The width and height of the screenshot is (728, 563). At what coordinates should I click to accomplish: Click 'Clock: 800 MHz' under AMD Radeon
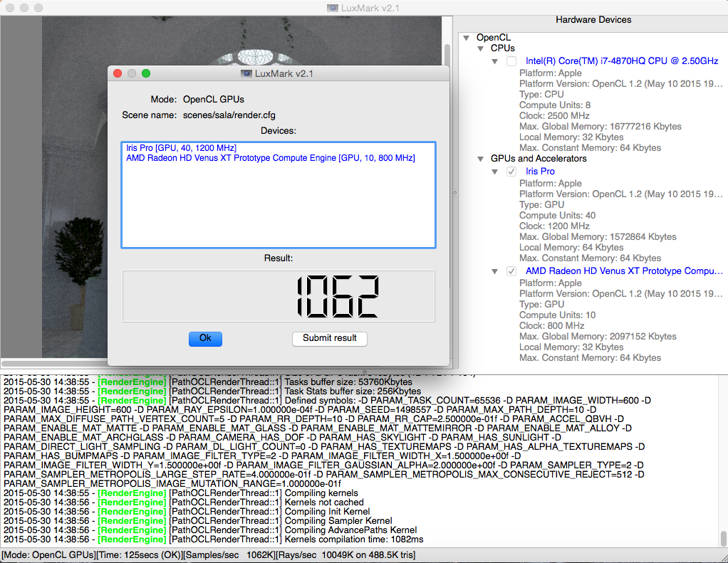point(551,325)
